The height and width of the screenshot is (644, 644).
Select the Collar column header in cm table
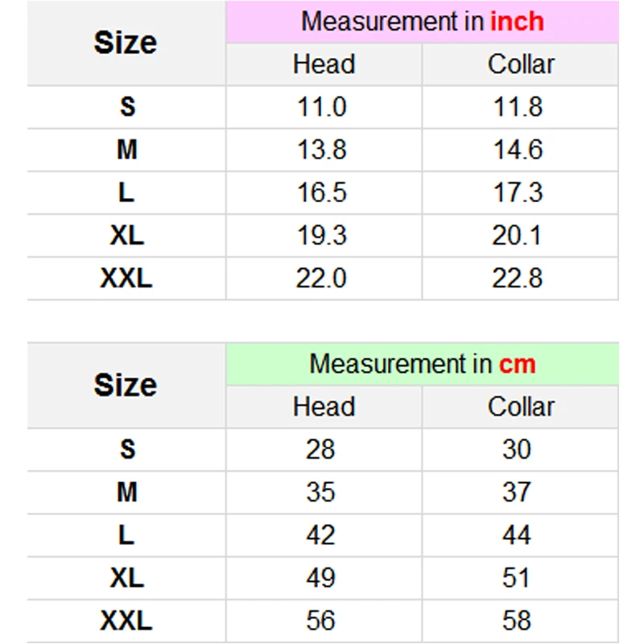point(521,407)
